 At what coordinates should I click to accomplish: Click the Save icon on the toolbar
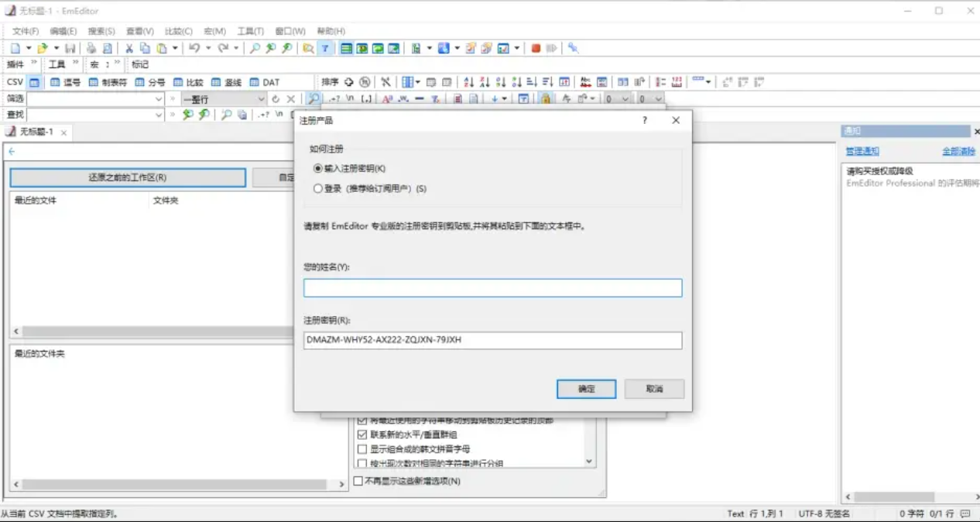(70, 48)
